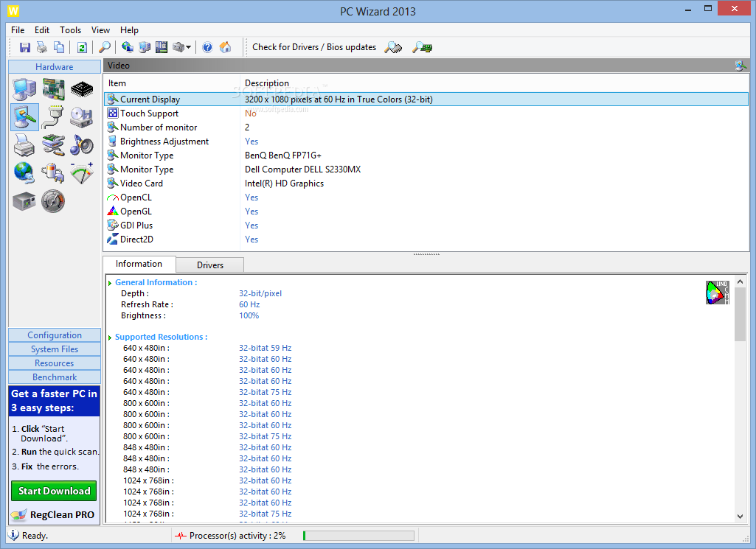This screenshot has height=549, width=756.
Task: Select the Drives disc icon
Action: (x=82, y=117)
